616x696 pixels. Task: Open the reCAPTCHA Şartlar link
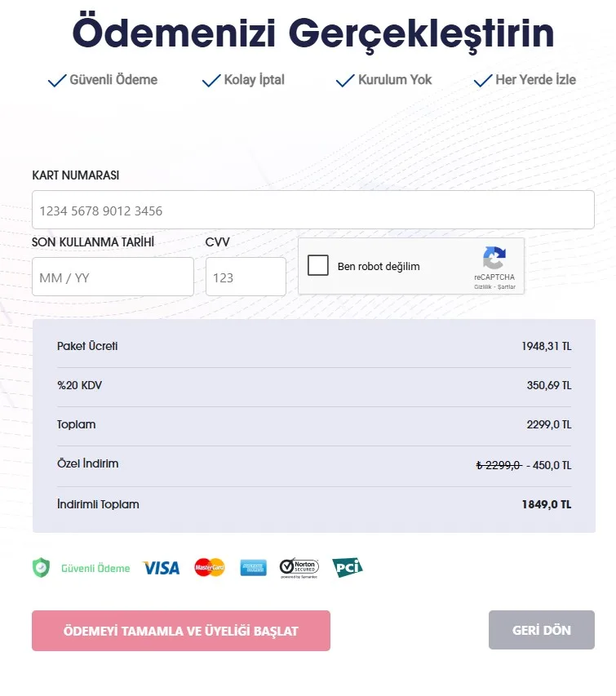click(507, 287)
